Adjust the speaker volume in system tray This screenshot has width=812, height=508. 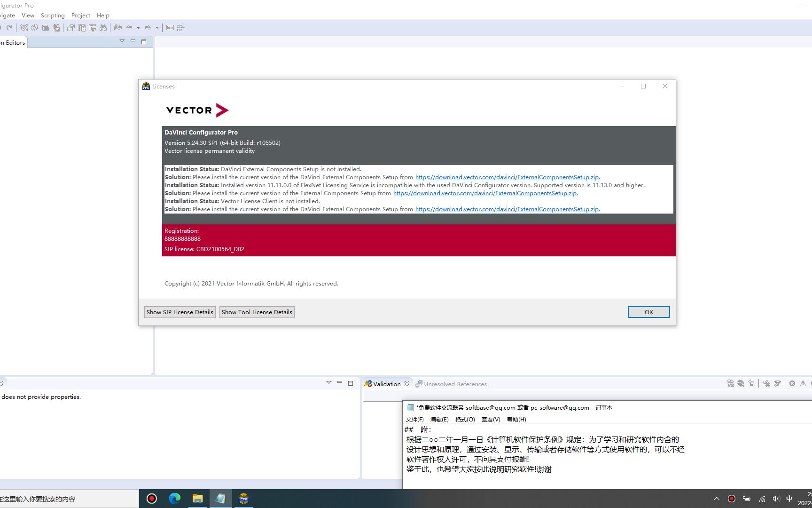pyautogui.click(x=776, y=499)
